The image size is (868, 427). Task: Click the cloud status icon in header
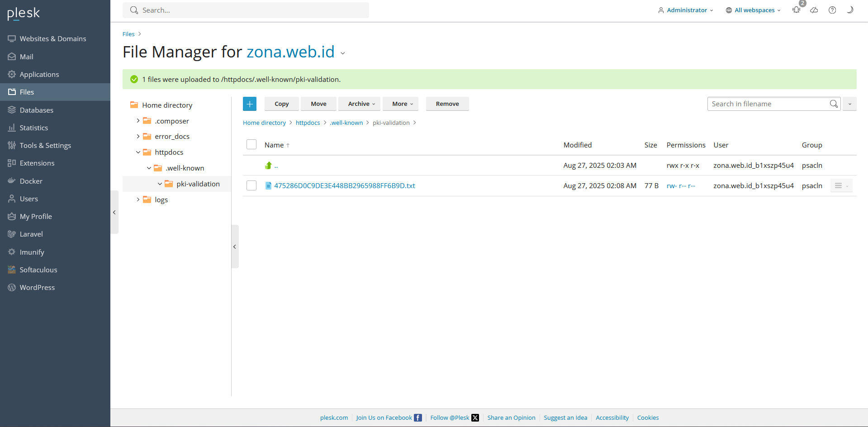point(814,10)
